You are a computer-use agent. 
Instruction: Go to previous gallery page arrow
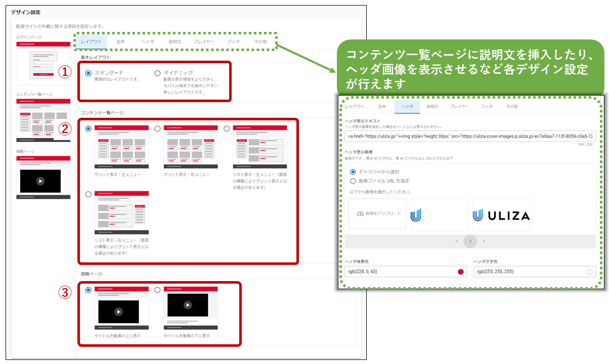(457, 242)
